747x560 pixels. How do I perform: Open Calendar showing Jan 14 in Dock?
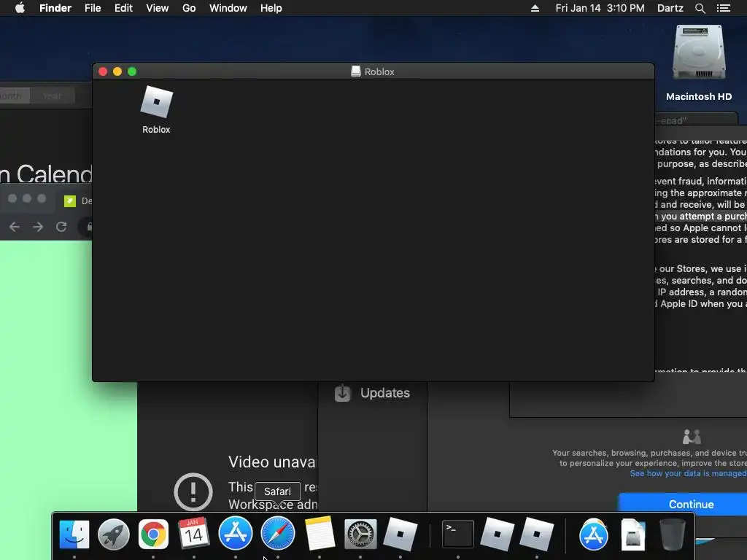(x=193, y=534)
